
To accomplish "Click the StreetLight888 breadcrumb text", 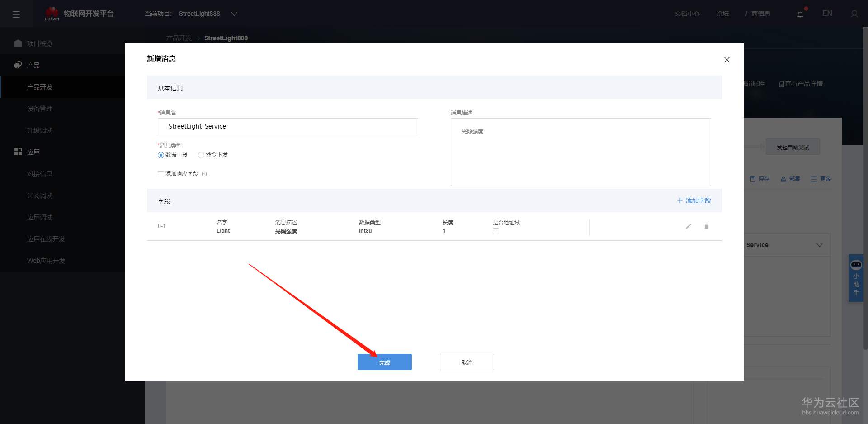I will tap(226, 38).
